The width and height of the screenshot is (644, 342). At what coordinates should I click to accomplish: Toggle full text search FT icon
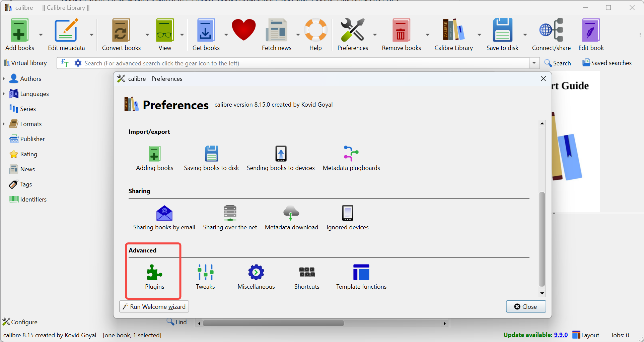coord(65,63)
